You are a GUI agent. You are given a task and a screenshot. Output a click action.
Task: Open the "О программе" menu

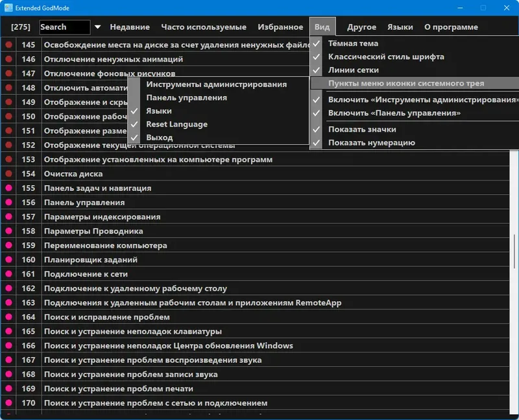(452, 27)
